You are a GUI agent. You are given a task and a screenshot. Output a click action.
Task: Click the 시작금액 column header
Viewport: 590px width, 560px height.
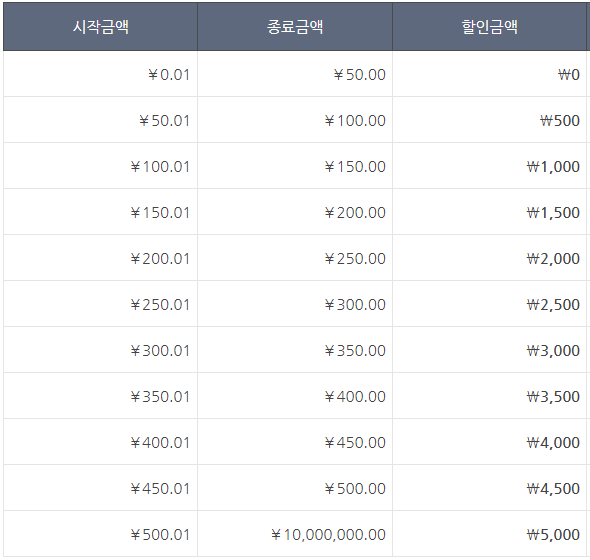[x=100, y=27]
